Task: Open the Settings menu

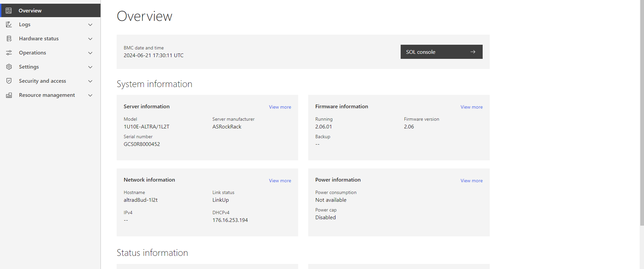Action: point(50,67)
